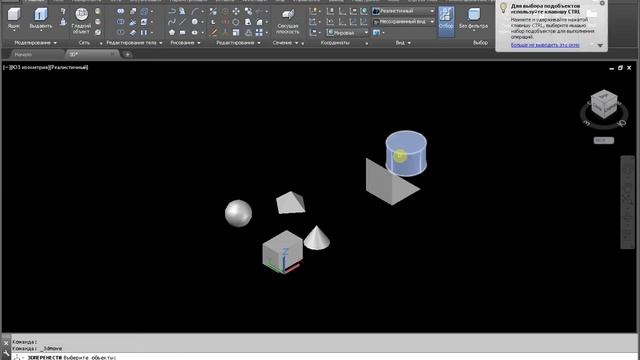Screen dimensions: 640x360
Task: Click the Fillet edge tool icon
Action: (259, 22)
